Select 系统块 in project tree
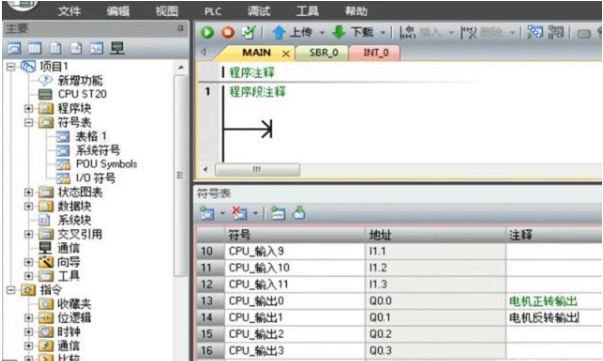Image resolution: width=603 pixels, height=361 pixels. 74,220
